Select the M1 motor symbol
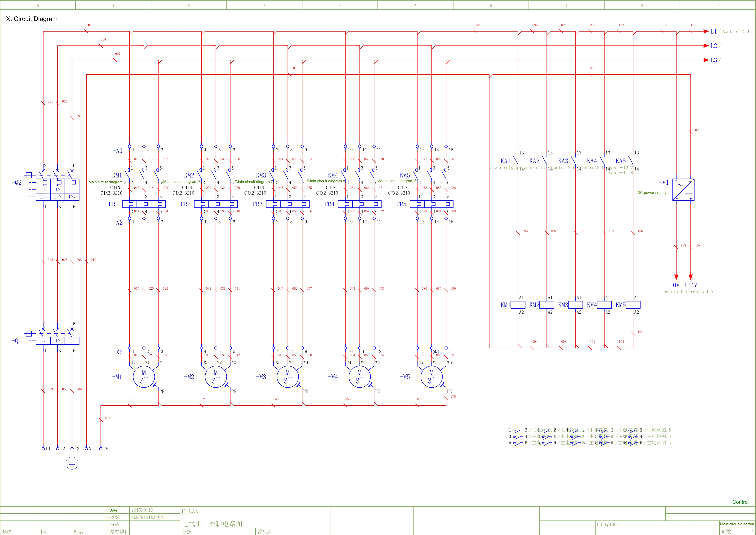The image size is (756, 535). [144, 377]
